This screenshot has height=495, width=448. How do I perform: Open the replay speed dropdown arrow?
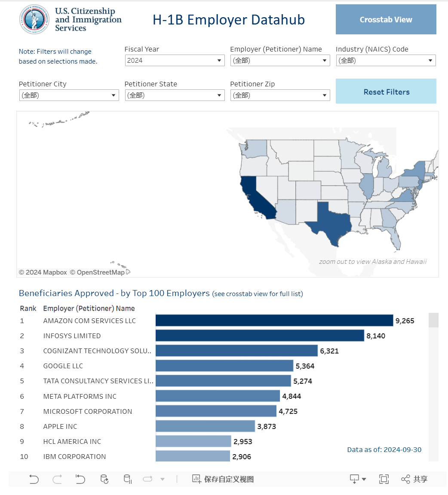(x=163, y=479)
